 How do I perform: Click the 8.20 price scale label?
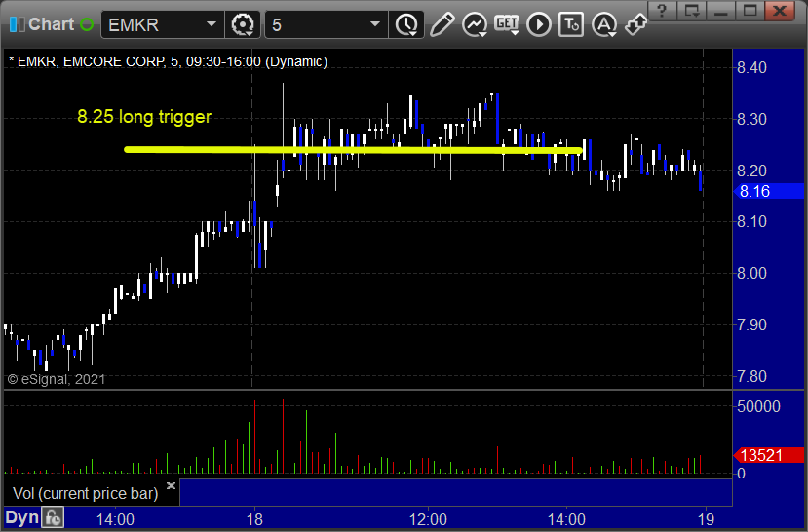point(751,171)
